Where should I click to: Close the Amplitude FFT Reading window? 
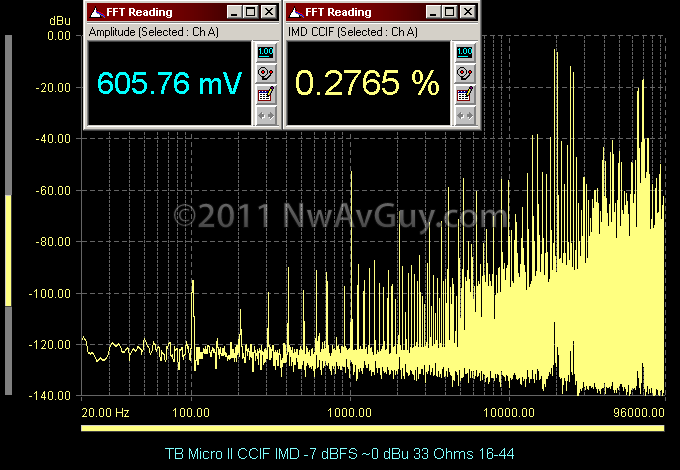pos(269,12)
